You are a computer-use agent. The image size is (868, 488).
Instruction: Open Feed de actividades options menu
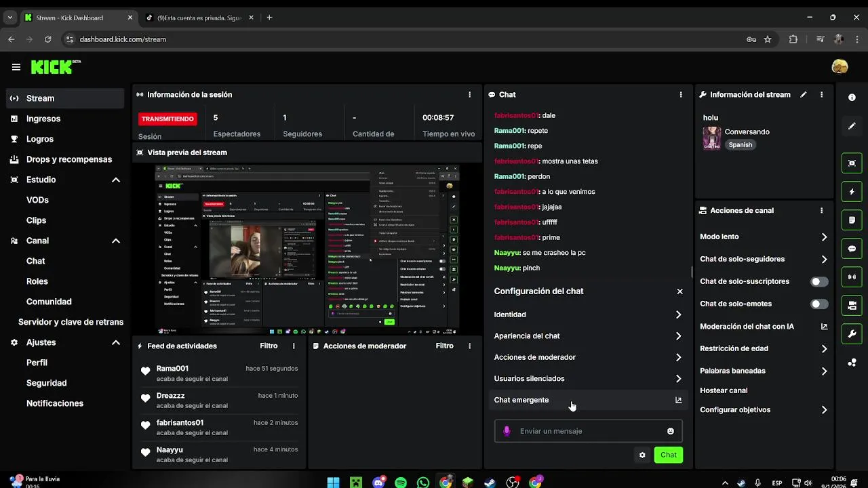(294, 346)
